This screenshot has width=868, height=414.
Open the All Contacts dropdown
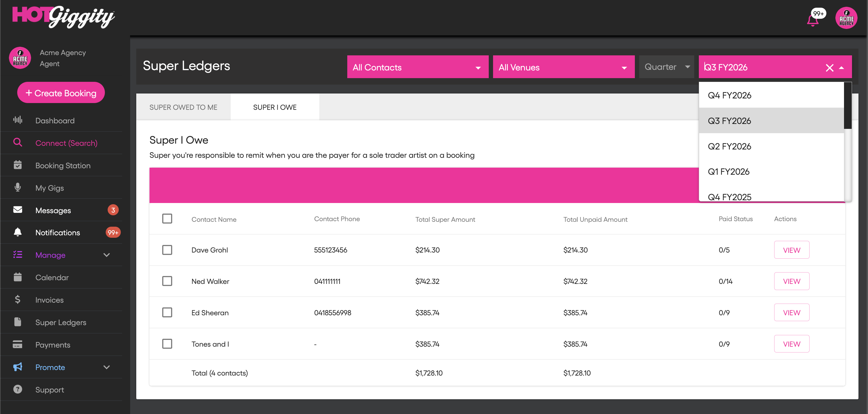pos(417,67)
